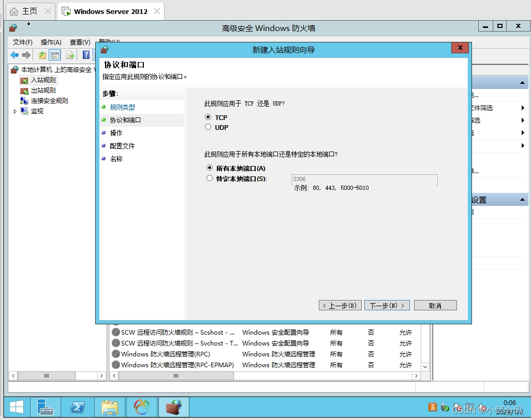The width and height of the screenshot is (531, 420).
Task: Click the Safely Remove Hardware tray icon
Action: click(x=445, y=407)
